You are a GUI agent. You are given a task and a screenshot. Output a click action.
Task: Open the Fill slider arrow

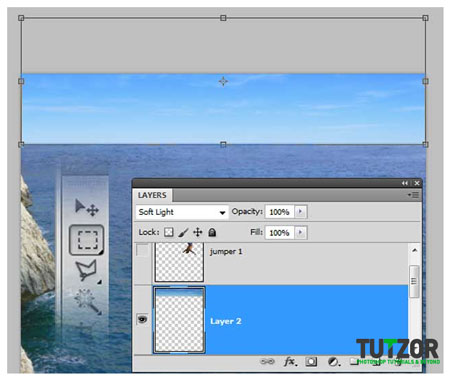(300, 232)
